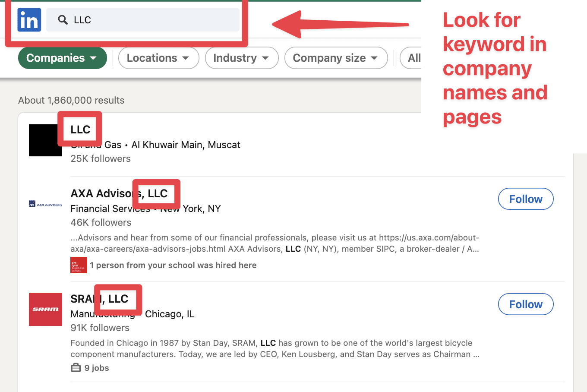Click the AXA Advisors company logo
The height and width of the screenshot is (392, 587).
45,203
